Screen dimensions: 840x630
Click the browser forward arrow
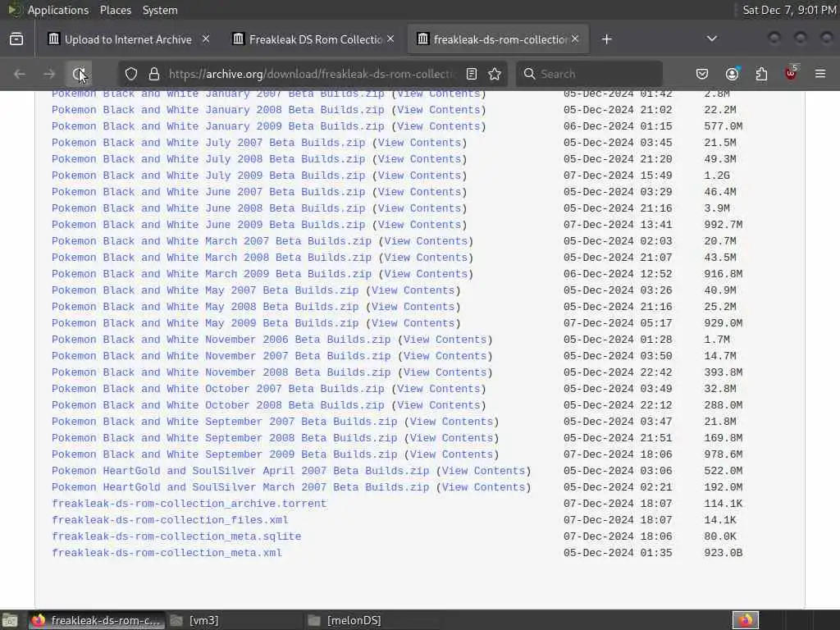(x=49, y=74)
